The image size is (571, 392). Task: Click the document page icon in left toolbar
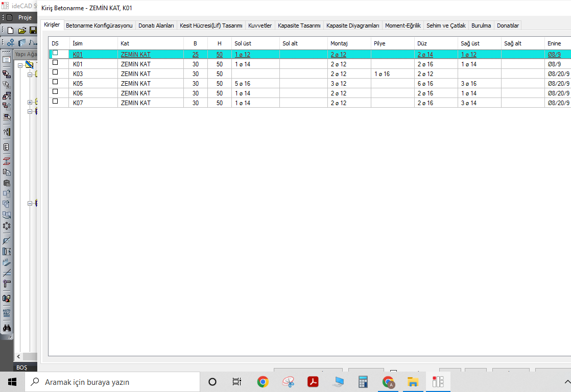point(7,147)
